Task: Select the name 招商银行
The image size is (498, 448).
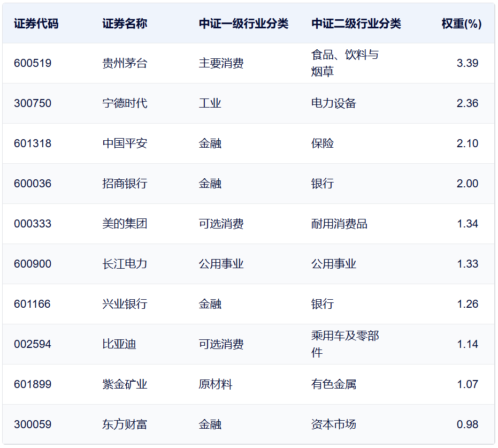Action: click(125, 184)
